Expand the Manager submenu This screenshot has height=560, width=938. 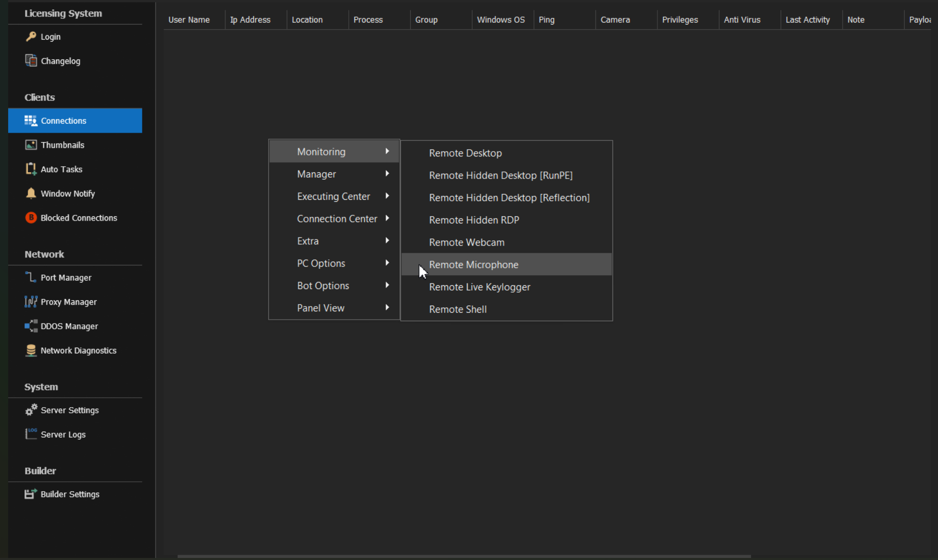coord(334,174)
